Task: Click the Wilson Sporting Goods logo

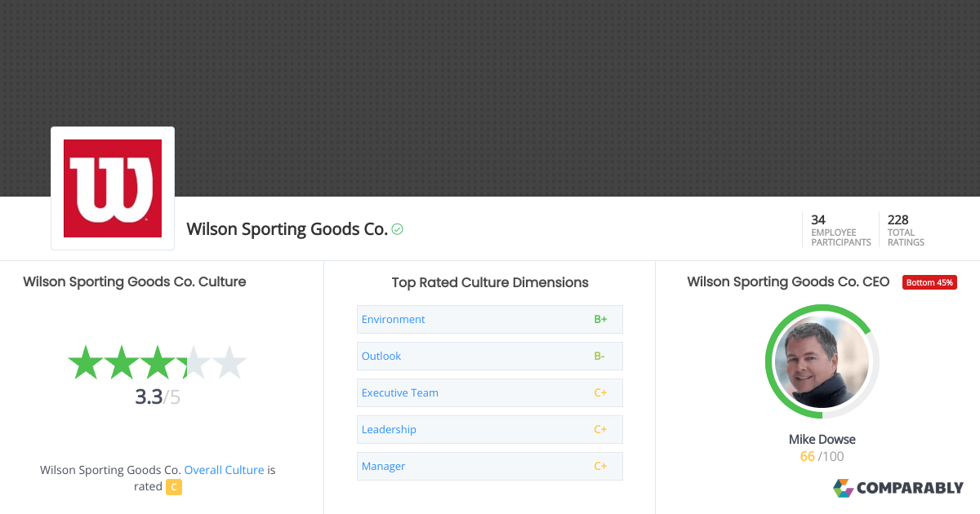Action: (113, 188)
